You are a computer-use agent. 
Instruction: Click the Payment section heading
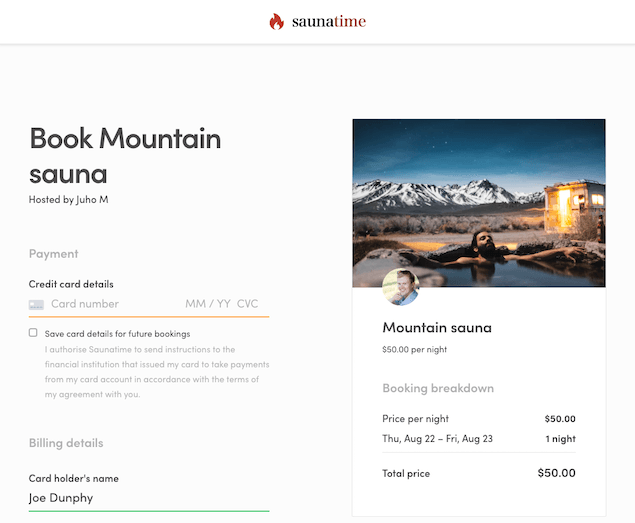pos(54,254)
